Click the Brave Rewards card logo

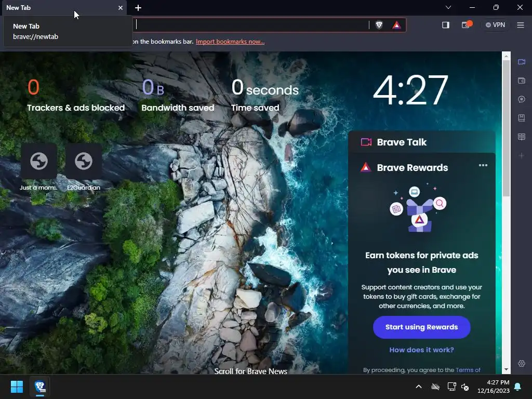point(366,167)
